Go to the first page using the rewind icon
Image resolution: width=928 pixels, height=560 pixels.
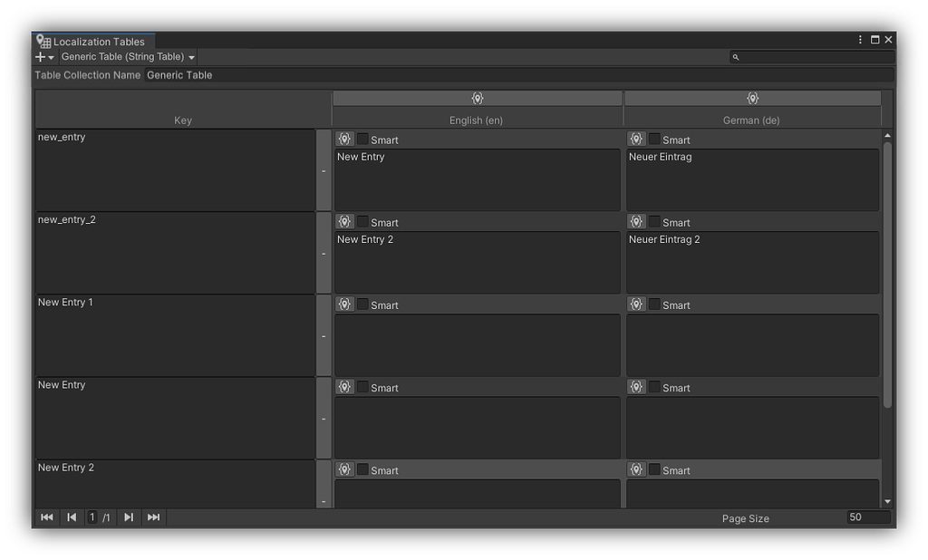pyautogui.click(x=46, y=517)
